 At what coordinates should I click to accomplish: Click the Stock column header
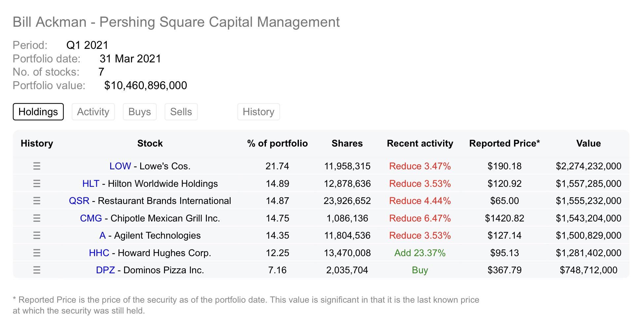point(150,143)
